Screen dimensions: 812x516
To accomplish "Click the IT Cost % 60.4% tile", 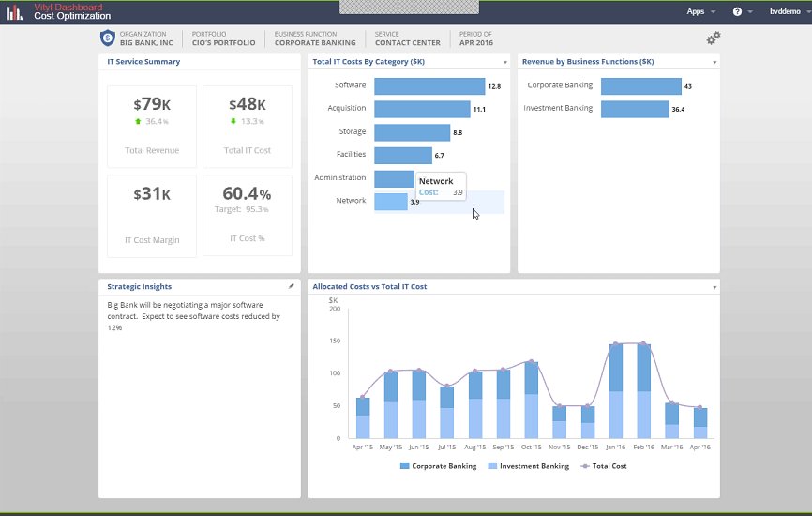I will click(x=247, y=216).
